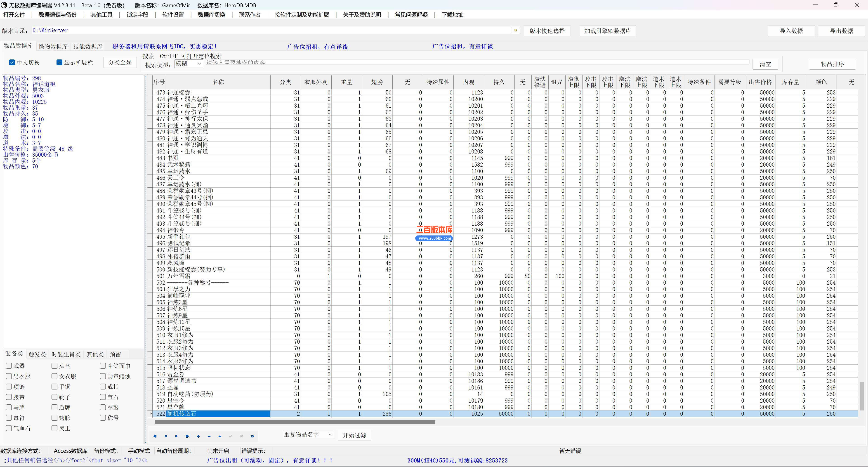
Task: Enable the 头盔 filter checkbox
Action: [54, 366]
